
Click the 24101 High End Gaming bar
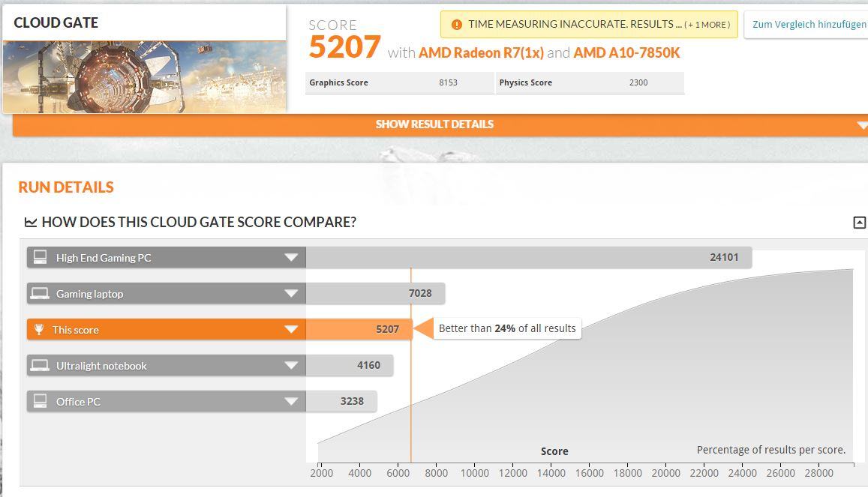pos(529,258)
